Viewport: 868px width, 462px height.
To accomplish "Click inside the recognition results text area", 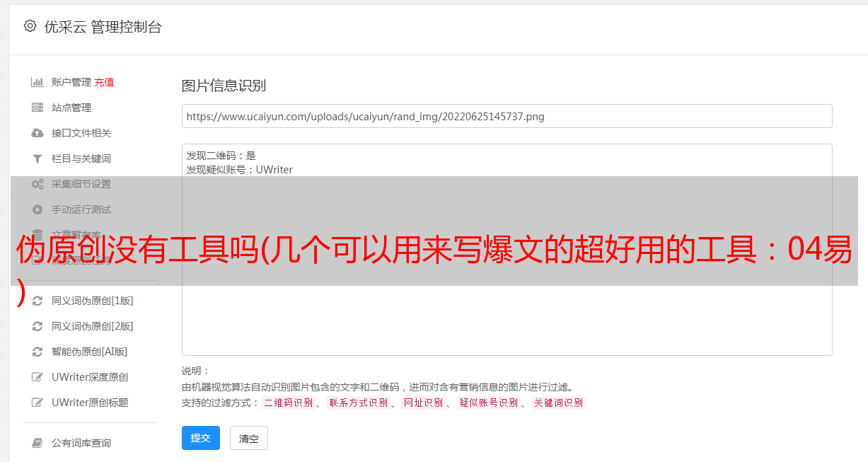I will [x=507, y=250].
